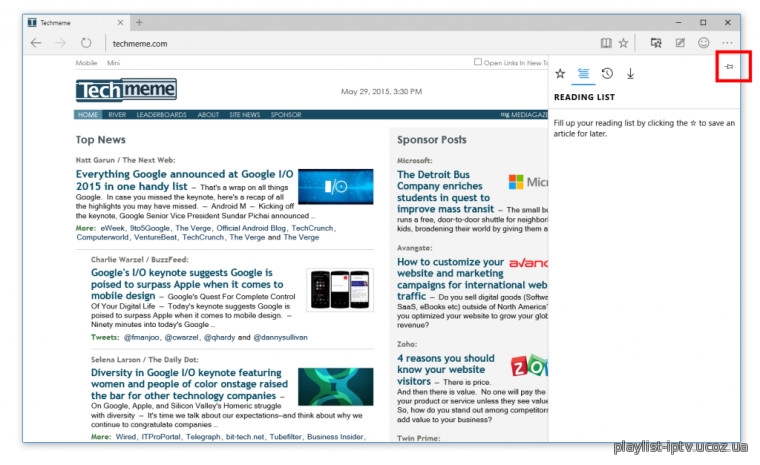The width and height of the screenshot is (760, 465).
Task: Open the 9to5Google source link
Action: click(150, 228)
